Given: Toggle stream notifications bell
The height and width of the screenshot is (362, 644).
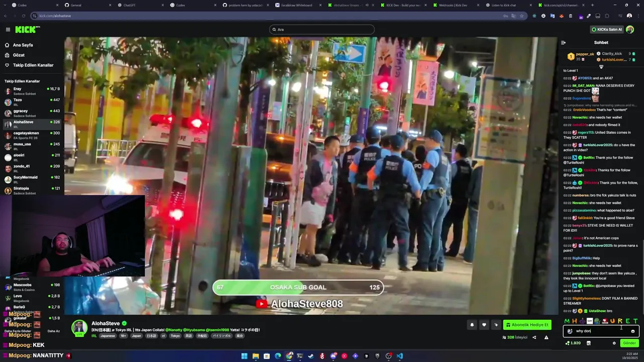Looking at the screenshot, I should click(472, 325).
